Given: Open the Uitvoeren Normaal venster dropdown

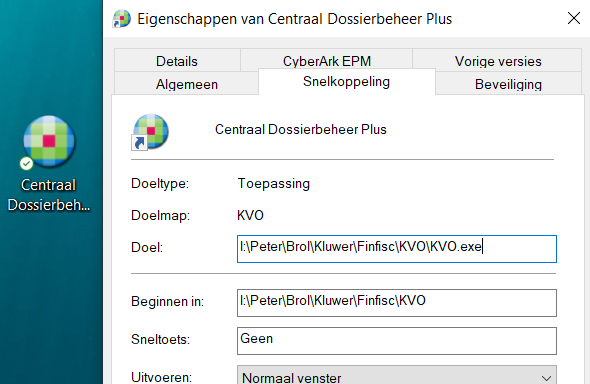Looking at the screenshot, I should point(397,375).
